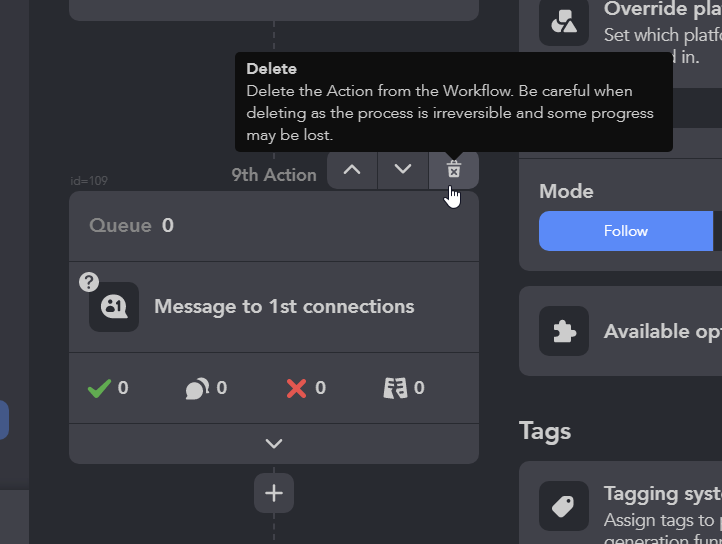The image size is (722, 544).
Task: Click the Queue 0 row
Action: 274,226
